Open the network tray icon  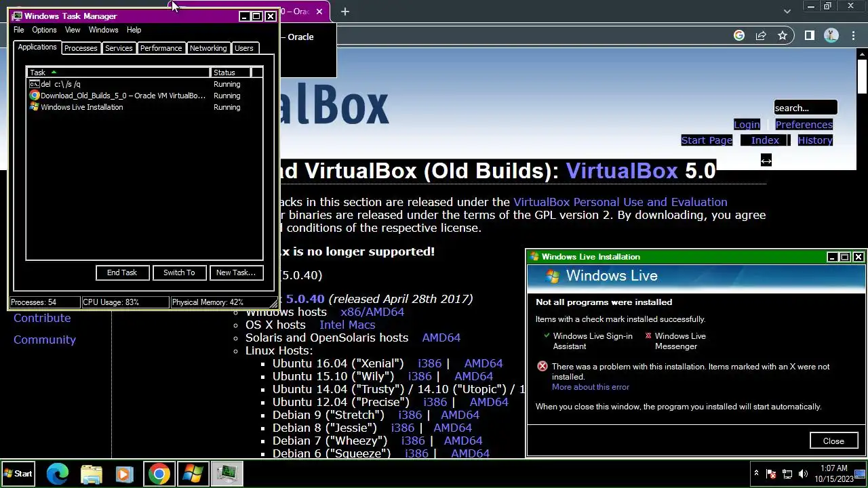click(x=787, y=474)
